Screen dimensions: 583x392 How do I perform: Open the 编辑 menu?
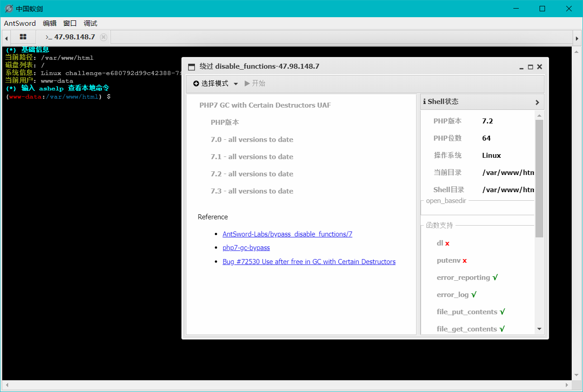[50, 24]
